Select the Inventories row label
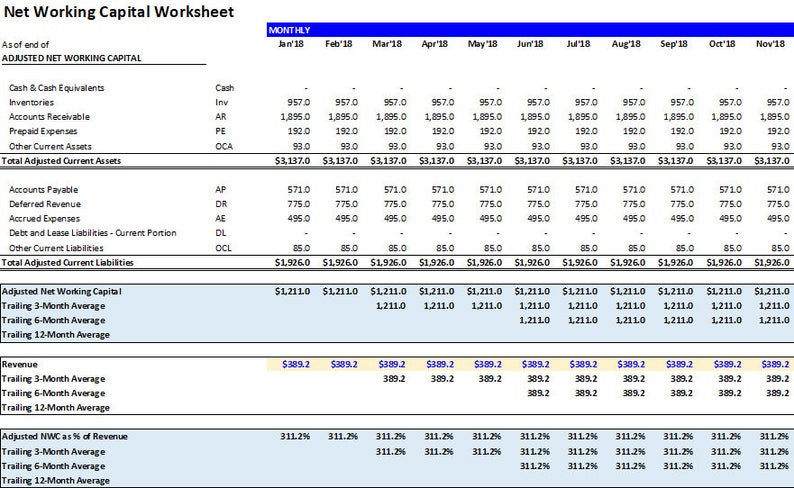The width and height of the screenshot is (794, 488). 31,102
